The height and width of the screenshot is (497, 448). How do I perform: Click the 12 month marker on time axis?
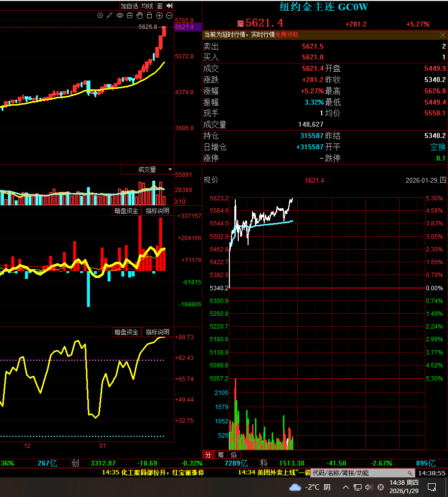pos(28,445)
